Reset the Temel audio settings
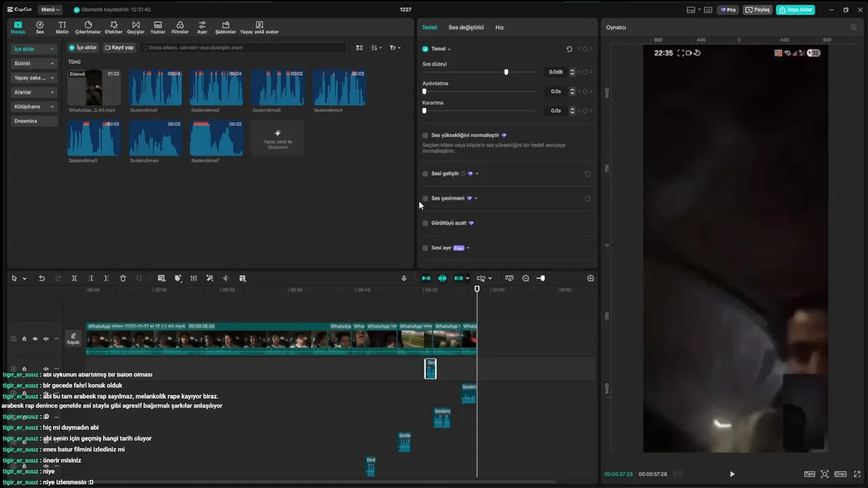 click(569, 49)
